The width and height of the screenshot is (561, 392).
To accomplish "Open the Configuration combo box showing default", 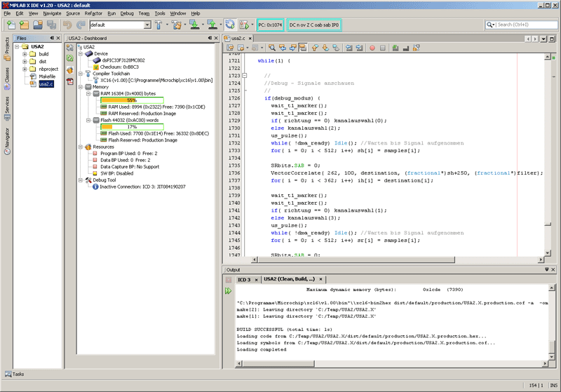I will coord(120,25).
